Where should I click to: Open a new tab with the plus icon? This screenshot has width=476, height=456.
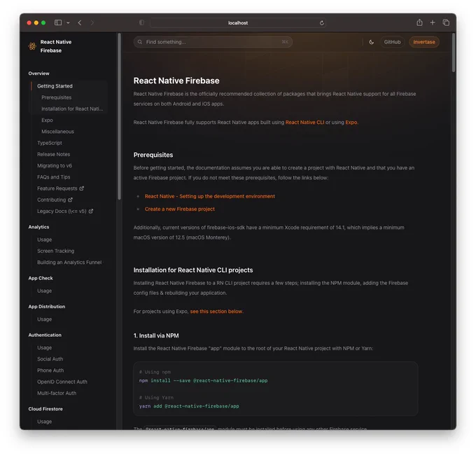(433, 22)
